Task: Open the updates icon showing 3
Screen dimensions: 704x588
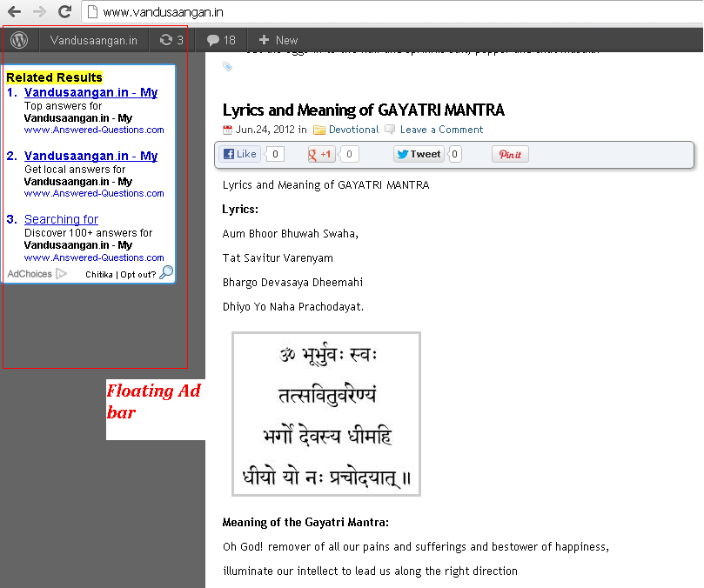Action: pos(171,40)
